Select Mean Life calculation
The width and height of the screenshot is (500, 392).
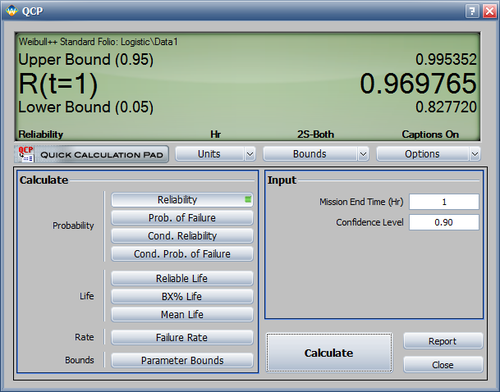tap(182, 314)
